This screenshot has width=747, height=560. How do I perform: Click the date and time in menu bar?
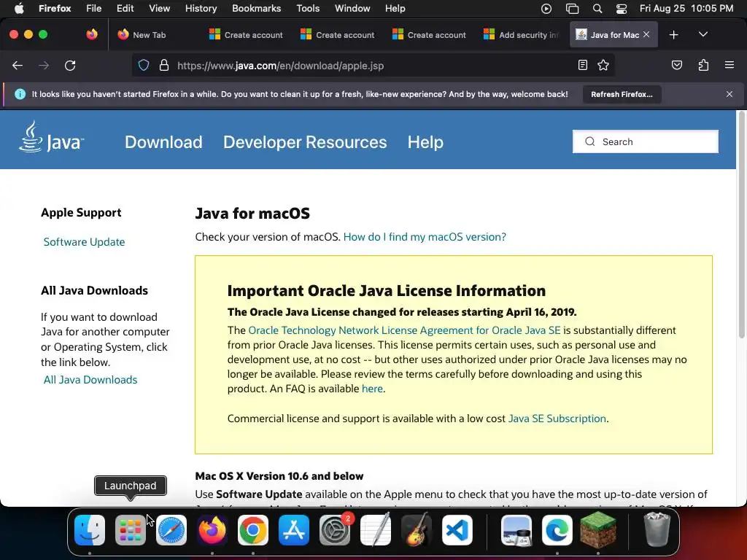686,8
